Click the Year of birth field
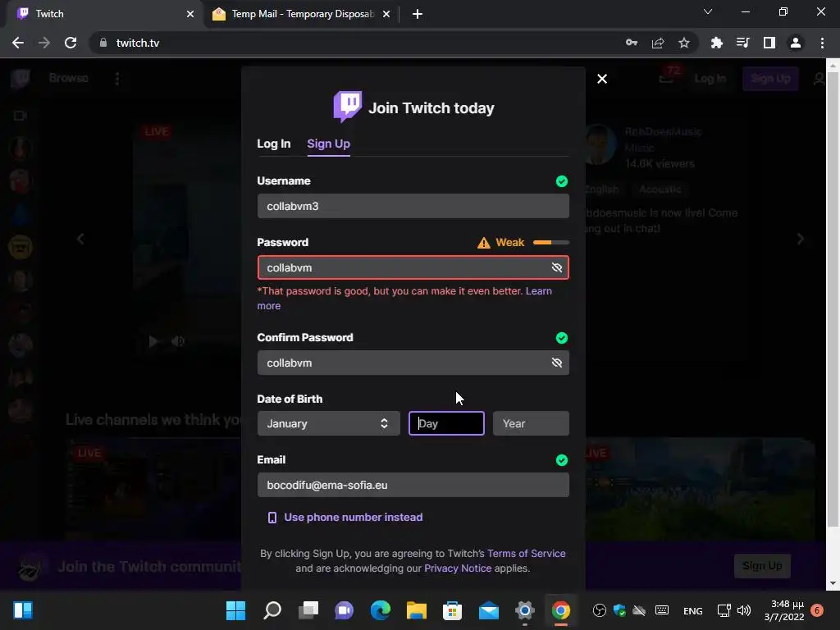840x630 pixels. click(x=531, y=423)
